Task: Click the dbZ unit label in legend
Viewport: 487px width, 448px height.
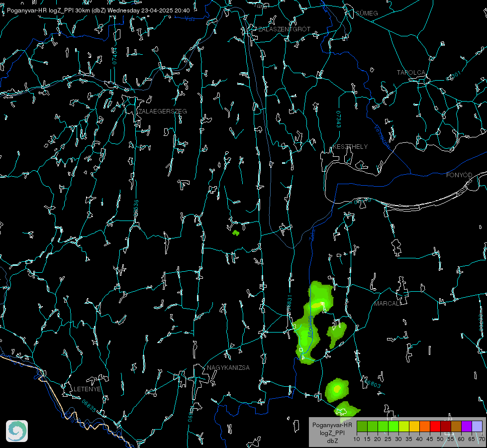Action: tap(332, 441)
